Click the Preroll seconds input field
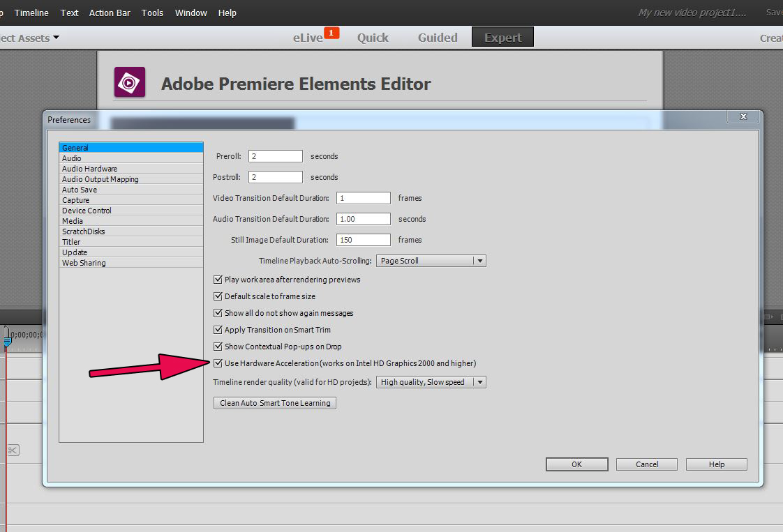 coord(276,156)
